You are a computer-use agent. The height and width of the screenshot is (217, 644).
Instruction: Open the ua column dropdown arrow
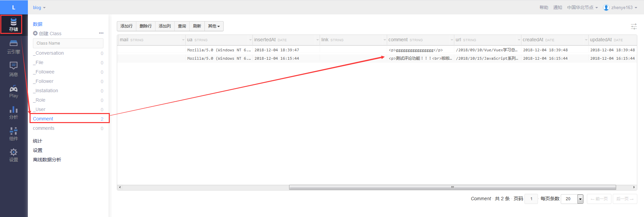click(x=250, y=40)
